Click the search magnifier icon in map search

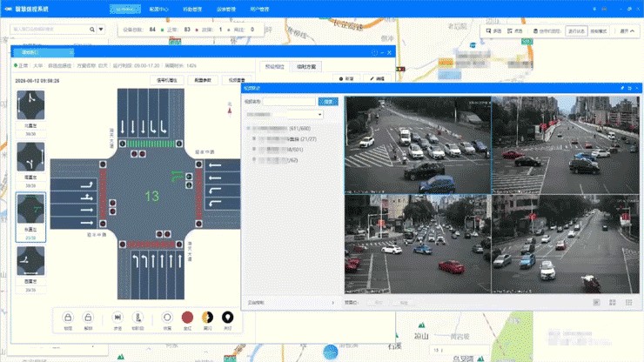pyautogui.click(x=92, y=30)
